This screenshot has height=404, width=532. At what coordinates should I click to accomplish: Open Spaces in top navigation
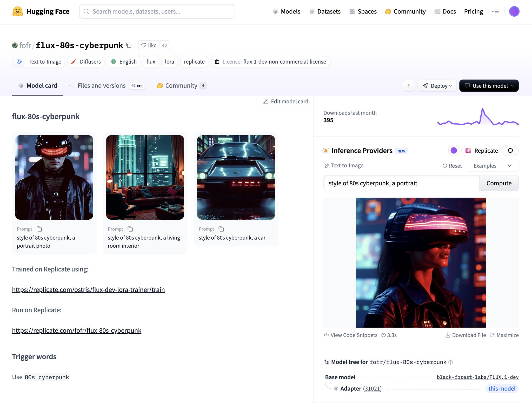coord(363,11)
